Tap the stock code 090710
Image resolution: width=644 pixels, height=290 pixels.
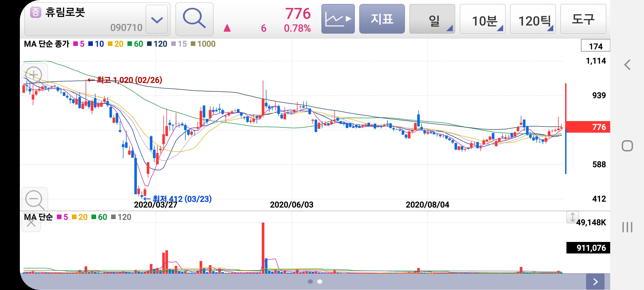[x=126, y=27]
